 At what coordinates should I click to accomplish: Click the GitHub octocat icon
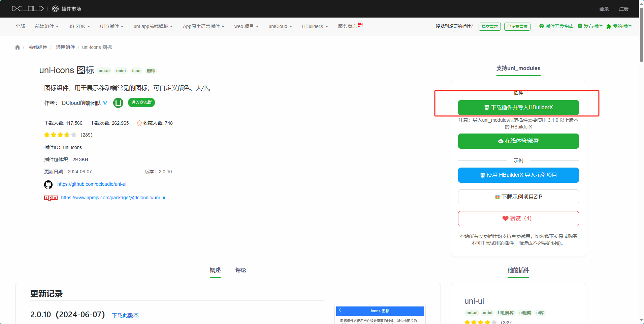(x=49, y=184)
